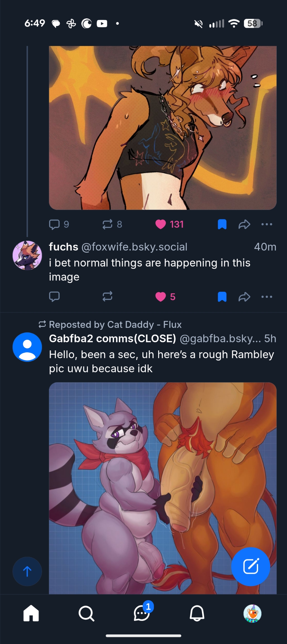Repost the post with 8 reposts
287x644 pixels.
[x=108, y=224]
